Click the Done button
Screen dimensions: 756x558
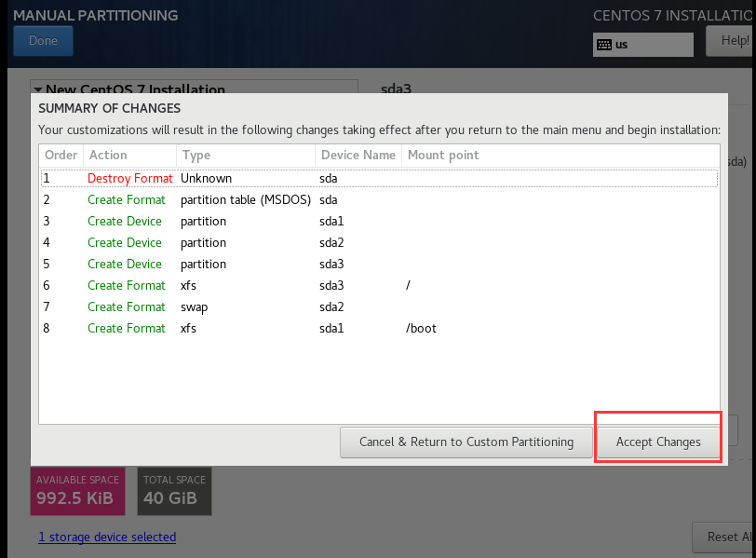click(44, 41)
